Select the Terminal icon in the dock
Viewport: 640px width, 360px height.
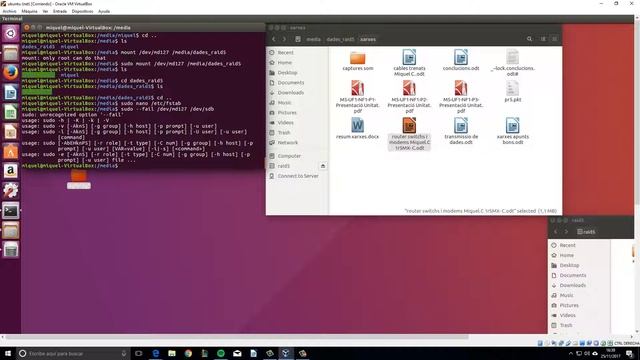coord(11,211)
